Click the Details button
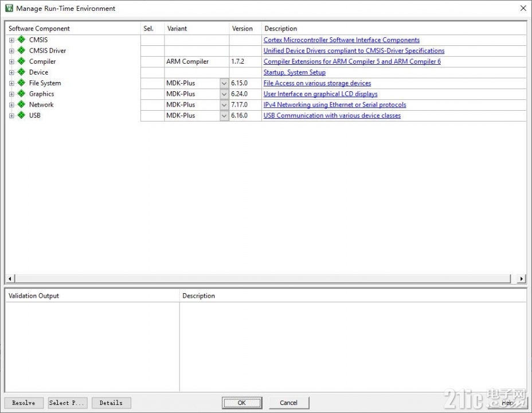532x413 pixels. click(111, 403)
